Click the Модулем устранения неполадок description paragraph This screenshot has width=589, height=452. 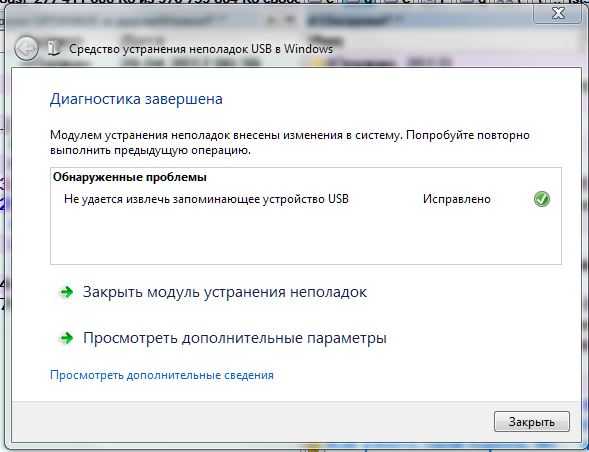pyautogui.click(x=290, y=142)
